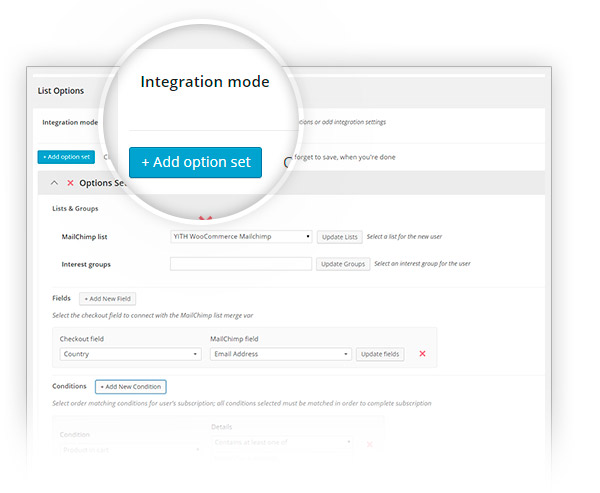
Task: Click the Integration mode label in the row
Action: click(70, 123)
